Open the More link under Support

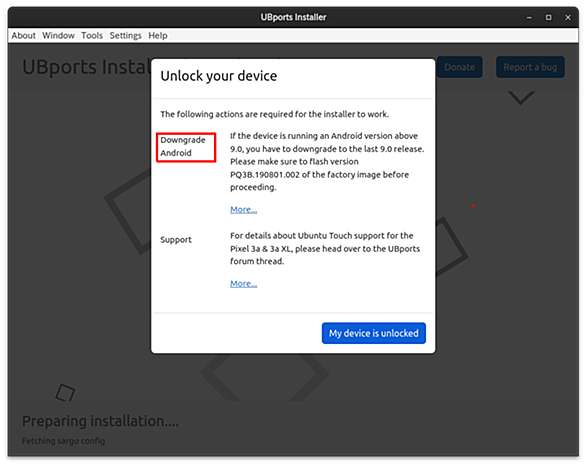tap(243, 284)
